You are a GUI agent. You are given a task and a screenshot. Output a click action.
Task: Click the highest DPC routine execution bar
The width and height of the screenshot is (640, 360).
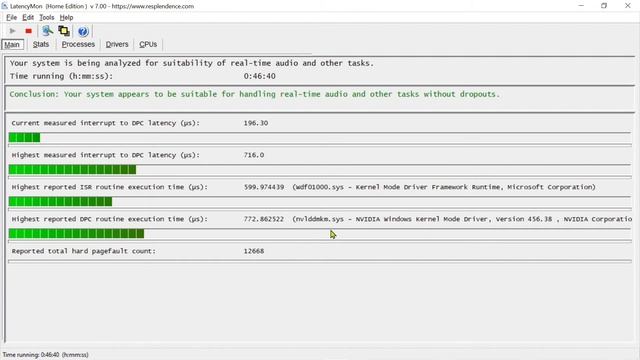pyautogui.click(x=320, y=233)
